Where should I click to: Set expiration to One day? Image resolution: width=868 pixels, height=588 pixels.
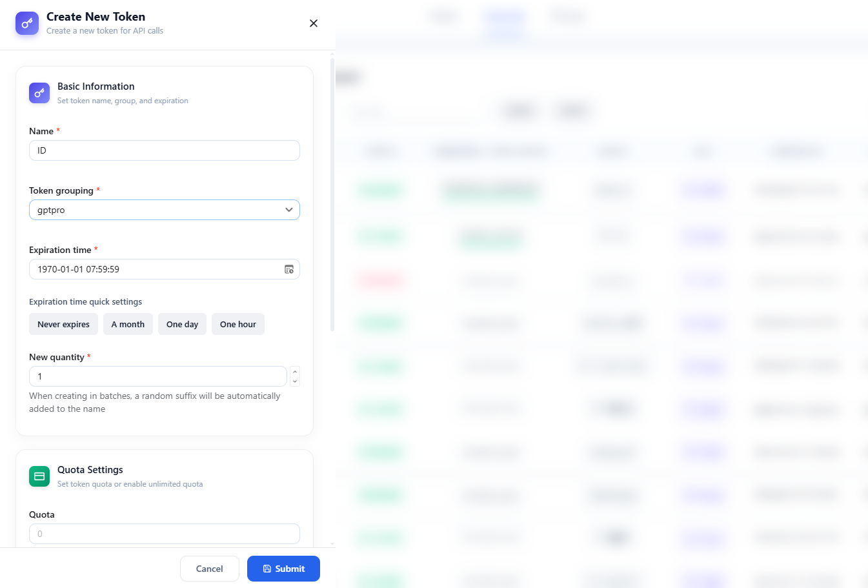(x=182, y=324)
